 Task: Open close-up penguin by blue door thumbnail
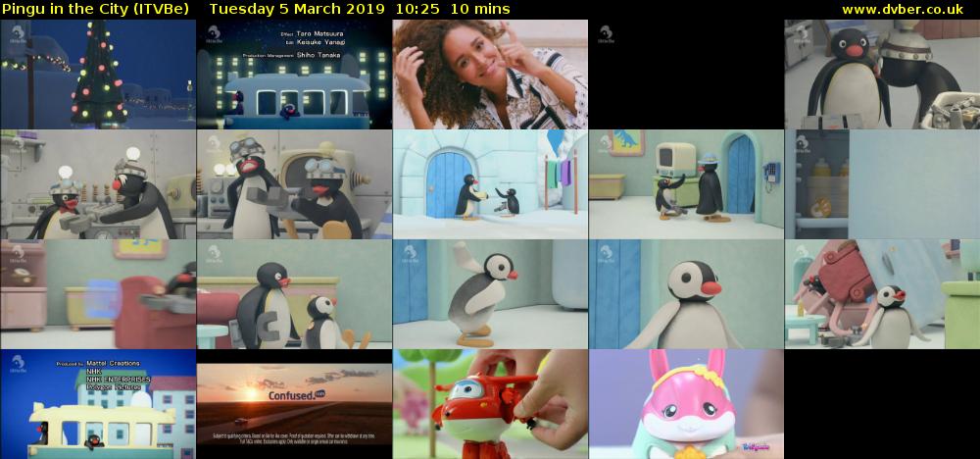(x=686, y=294)
